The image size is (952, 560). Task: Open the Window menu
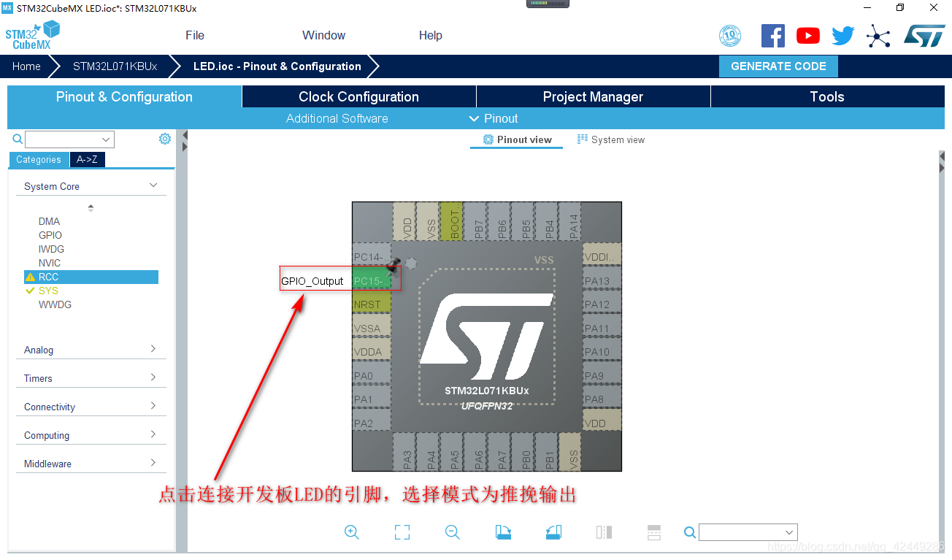pos(324,35)
